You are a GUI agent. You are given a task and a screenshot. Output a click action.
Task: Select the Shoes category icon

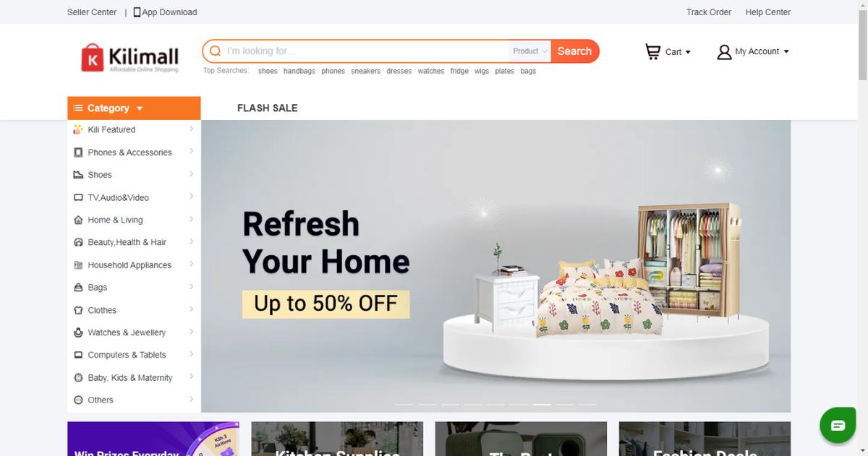click(x=78, y=175)
